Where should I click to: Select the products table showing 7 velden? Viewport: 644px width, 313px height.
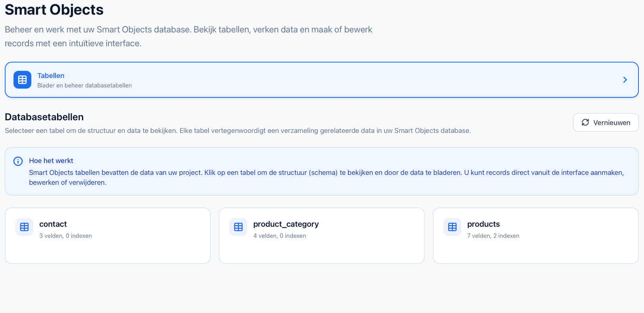[x=535, y=235]
